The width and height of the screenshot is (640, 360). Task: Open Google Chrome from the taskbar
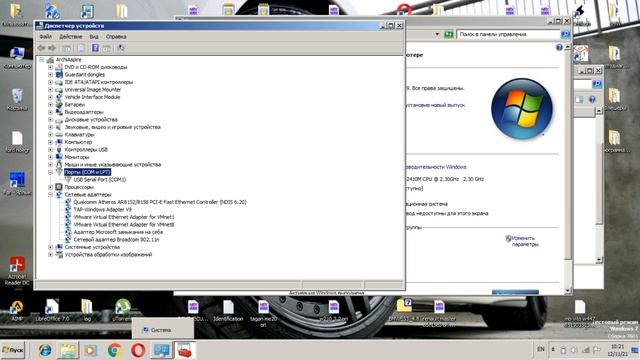[x=115, y=350]
